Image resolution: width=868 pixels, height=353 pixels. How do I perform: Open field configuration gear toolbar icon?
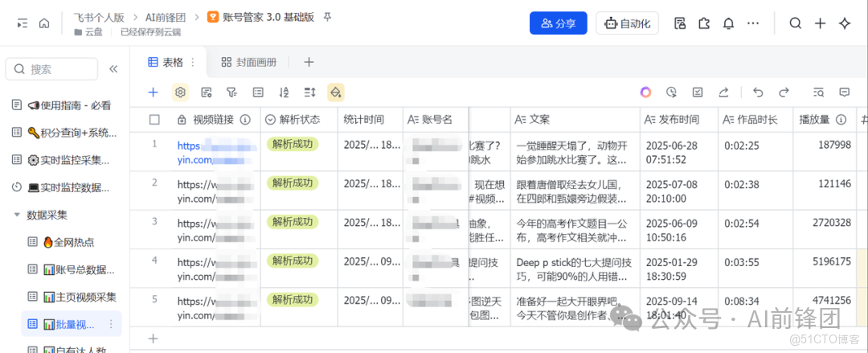[x=180, y=92]
